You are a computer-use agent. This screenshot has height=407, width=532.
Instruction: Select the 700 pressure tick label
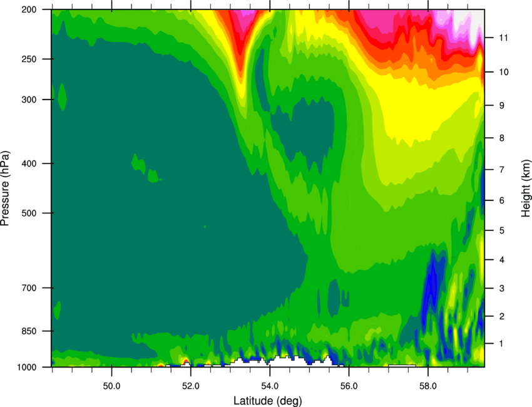point(29,288)
